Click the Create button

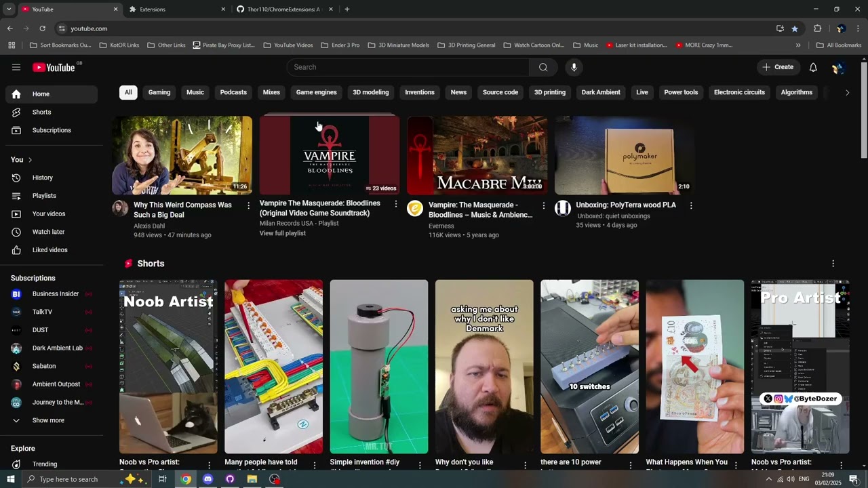(x=778, y=67)
